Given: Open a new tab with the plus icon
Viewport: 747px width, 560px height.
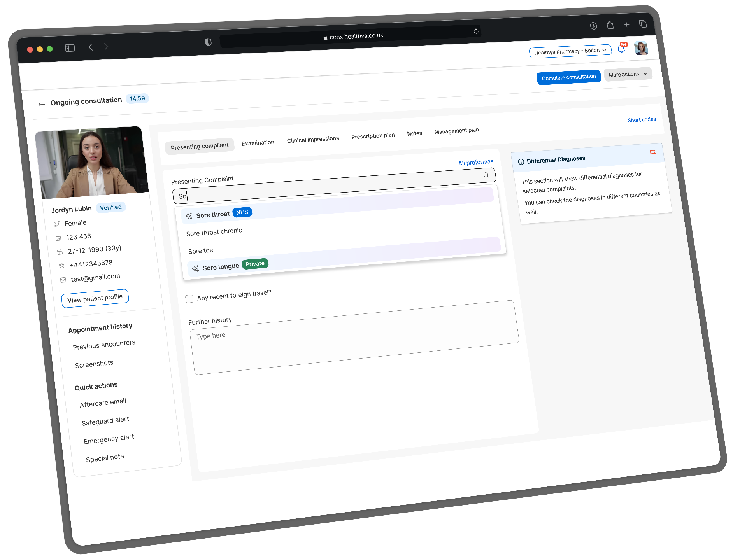Looking at the screenshot, I should pyautogui.click(x=626, y=24).
